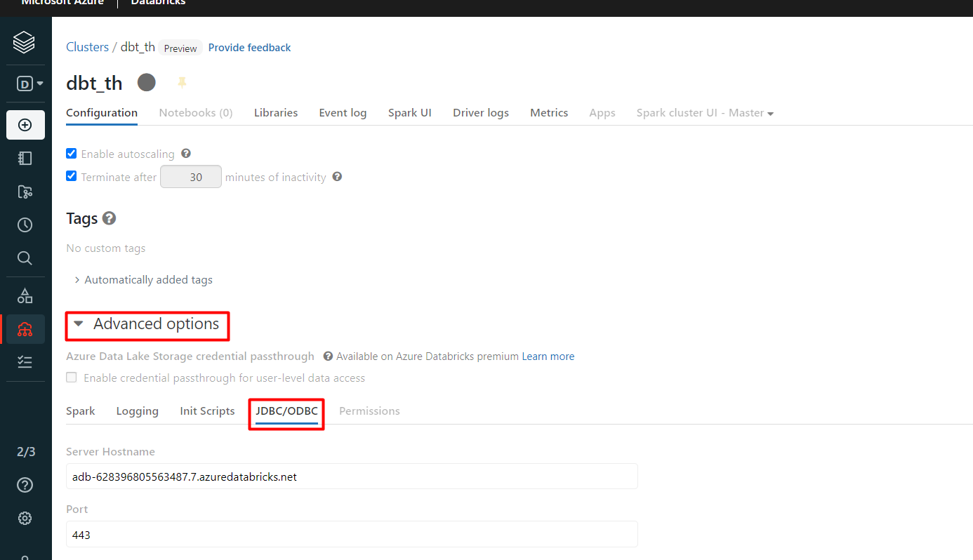Open Recents using the clock icon

click(x=25, y=225)
